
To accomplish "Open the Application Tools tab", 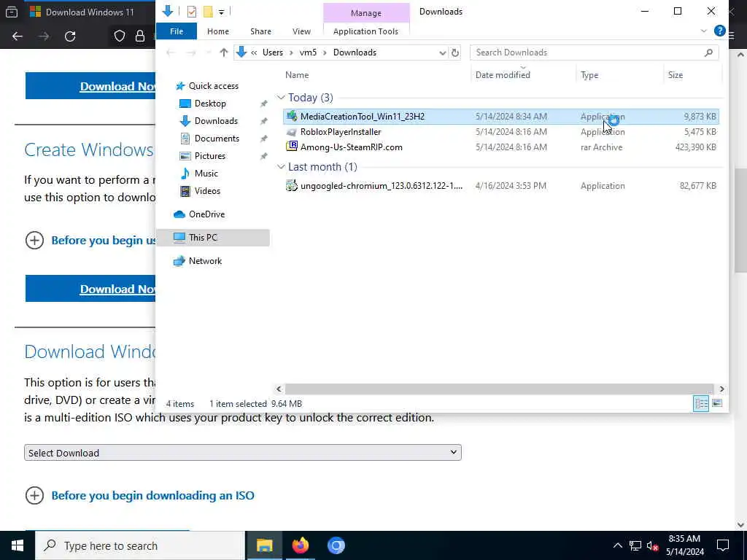I will (365, 31).
